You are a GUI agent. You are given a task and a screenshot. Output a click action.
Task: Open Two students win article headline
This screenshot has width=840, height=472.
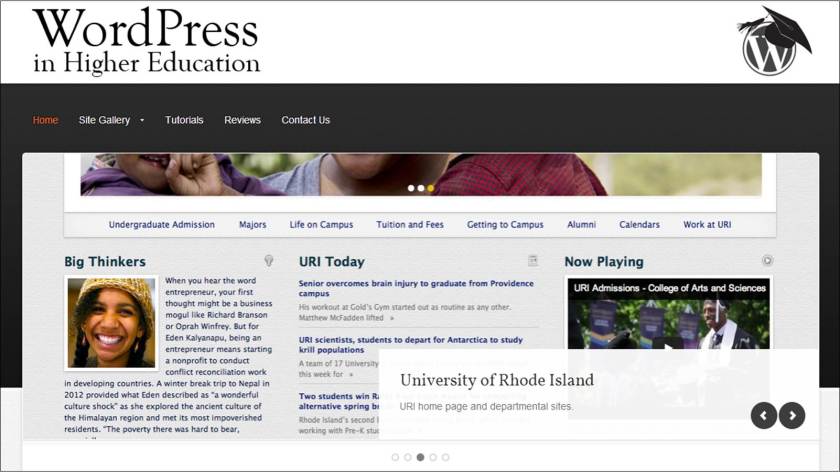pyautogui.click(x=339, y=401)
